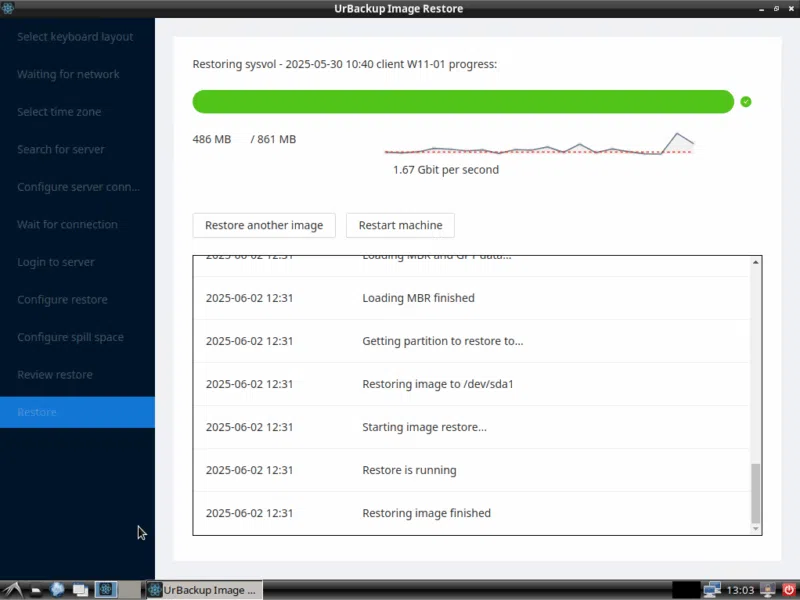This screenshot has width=800, height=600.
Task: Open the network status tray icon
Action: coord(712,590)
